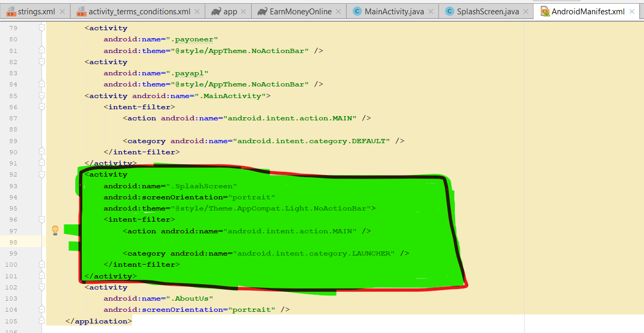Close the EarnMoneyOnline tab
The width and height of the screenshot is (644, 333).
(339, 12)
